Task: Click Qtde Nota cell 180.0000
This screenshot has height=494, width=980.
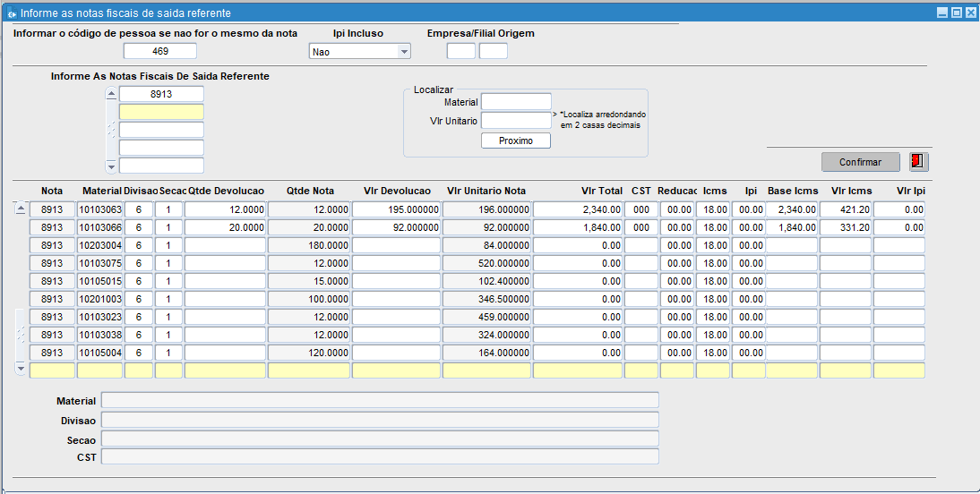Action: click(309, 245)
